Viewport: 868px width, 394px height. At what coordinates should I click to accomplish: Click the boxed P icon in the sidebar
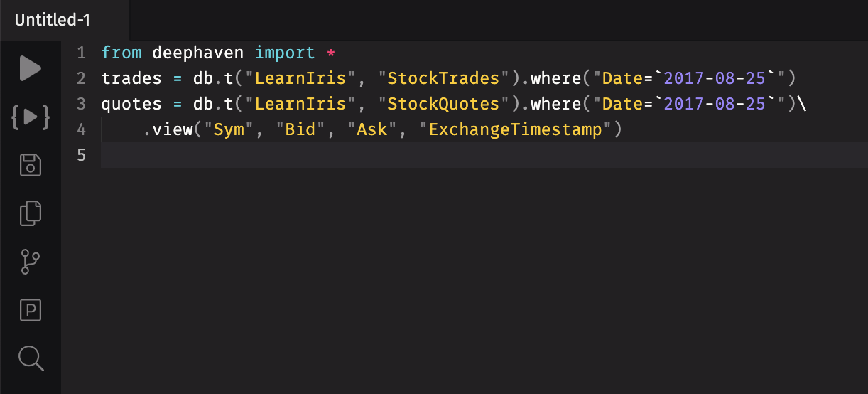pos(31,310)
